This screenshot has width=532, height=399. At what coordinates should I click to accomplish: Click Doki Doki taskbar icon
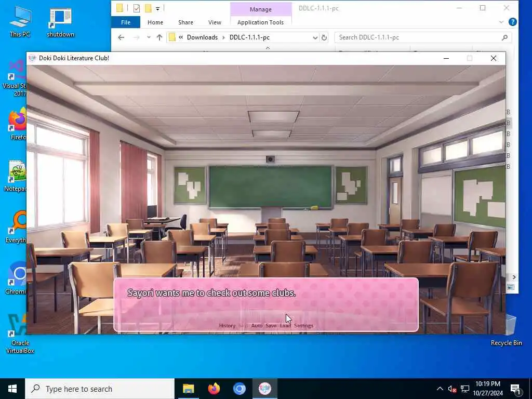pyautogui.click(x=264, y=389)
